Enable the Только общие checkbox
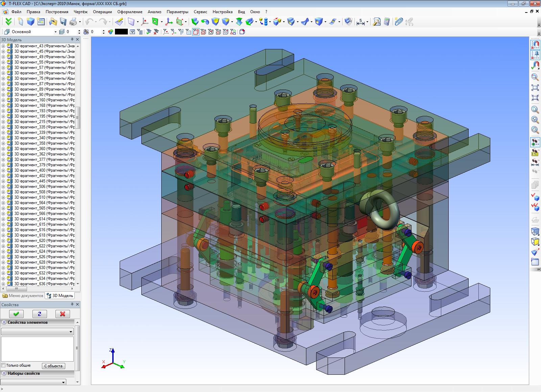Screen dimensions: 541x392 click(x=3, y=365)
